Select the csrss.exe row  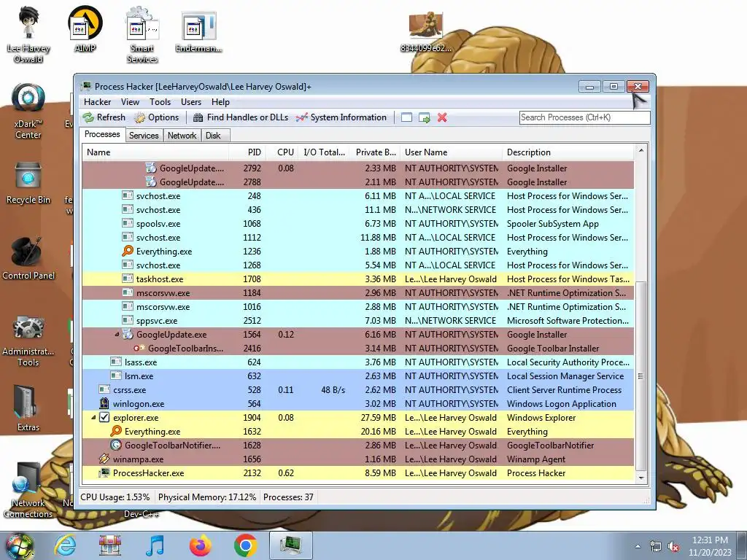coord(357,389)
